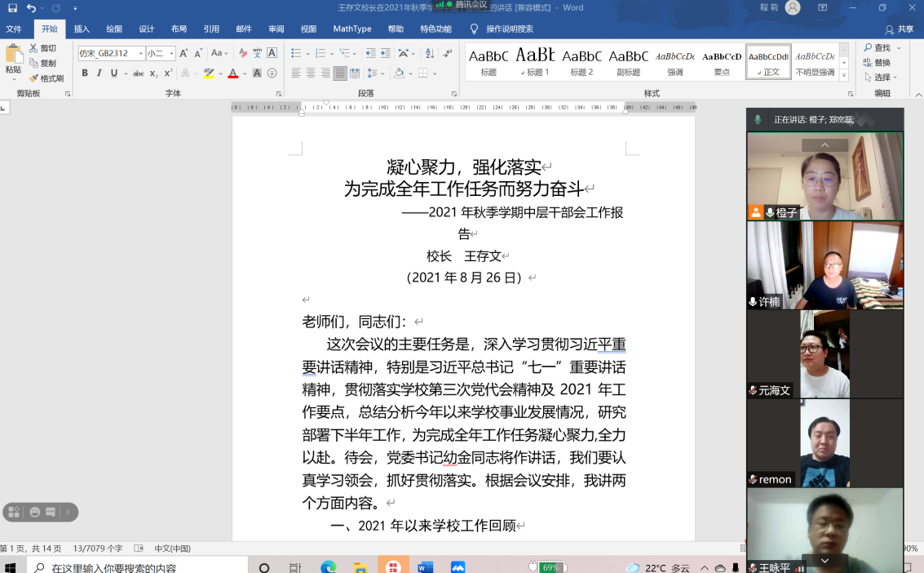Click the center alignment icon

(310, 73)
